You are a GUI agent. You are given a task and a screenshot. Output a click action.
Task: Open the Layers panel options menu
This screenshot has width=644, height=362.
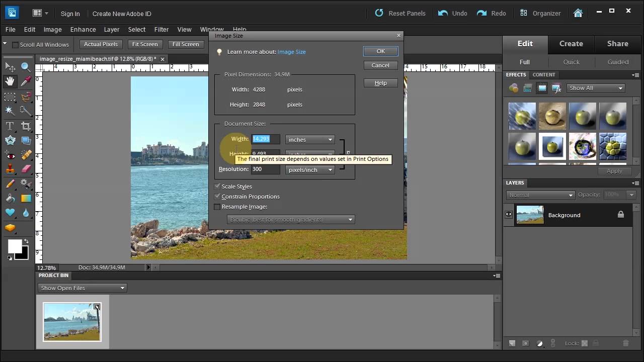(x=635, y=183)
